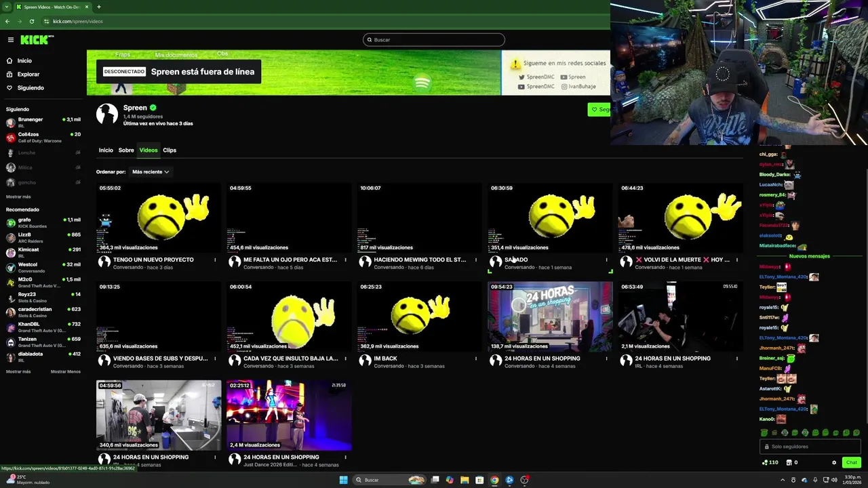Open options menu for ME FALTA UN OJO video
Image resolution: width=868 pixels, height=488 pixels.
tap(346, 260)
